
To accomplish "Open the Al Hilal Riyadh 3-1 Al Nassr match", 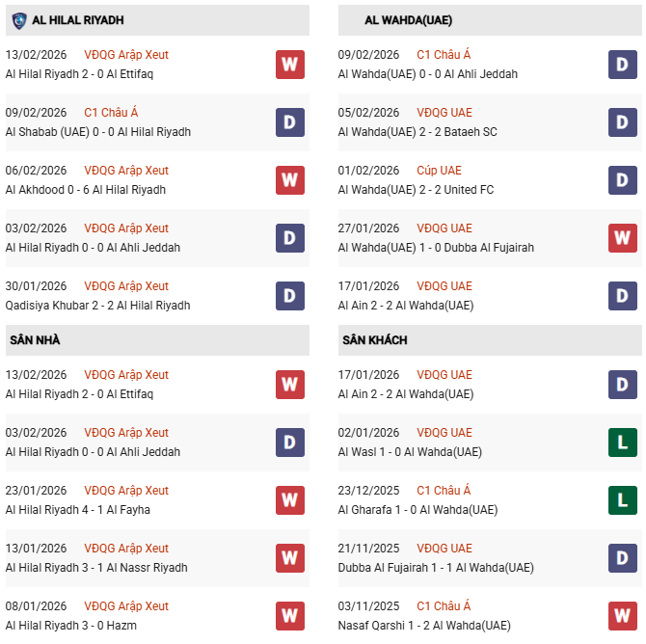I will (96, 568).
